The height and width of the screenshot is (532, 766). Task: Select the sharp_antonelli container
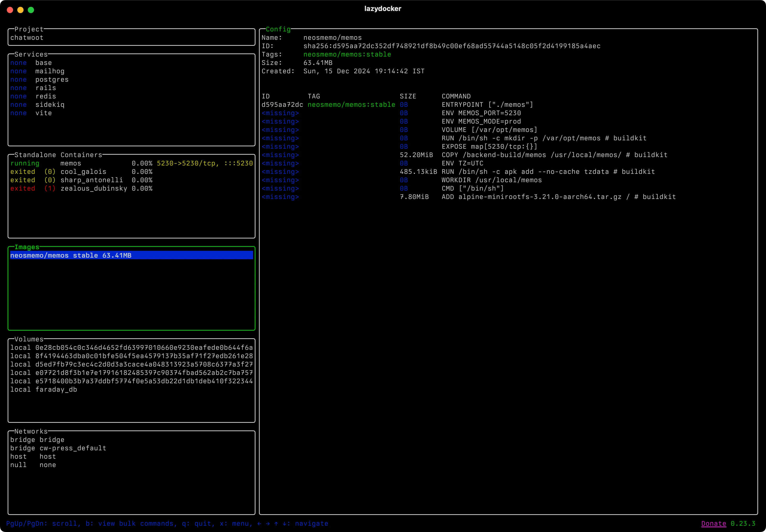click(x=92, y=180)
